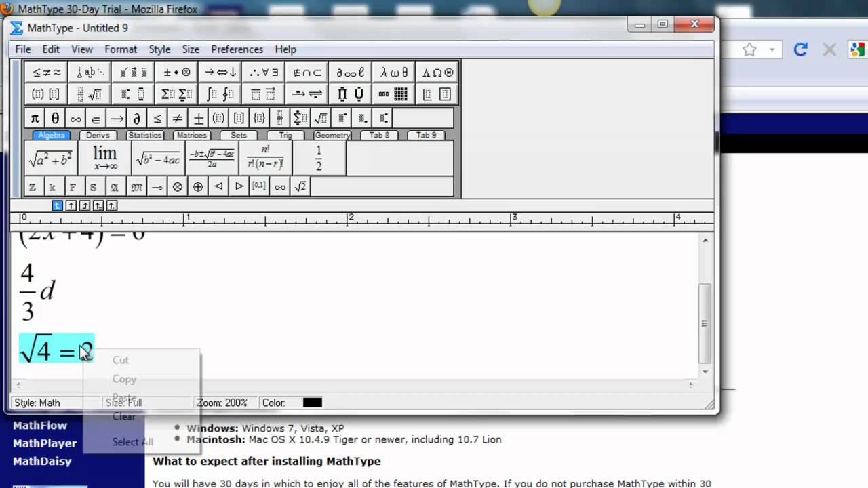Insert the curly braces template in the small bar
This screenshot has height=488, width=868.
click(259, 118)
